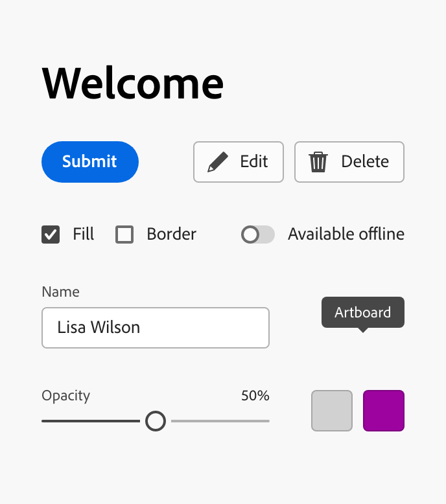Click the Delete button text

[x=365, y=162]
